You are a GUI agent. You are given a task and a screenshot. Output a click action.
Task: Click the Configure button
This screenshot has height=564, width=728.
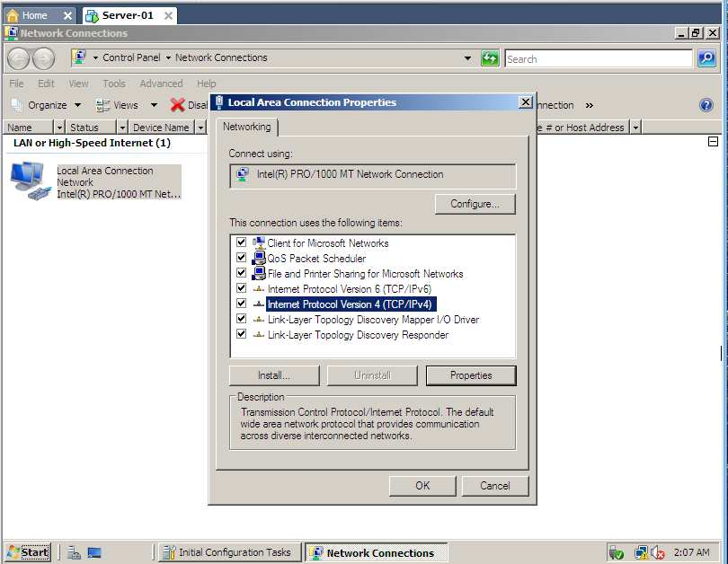point(475,204)
